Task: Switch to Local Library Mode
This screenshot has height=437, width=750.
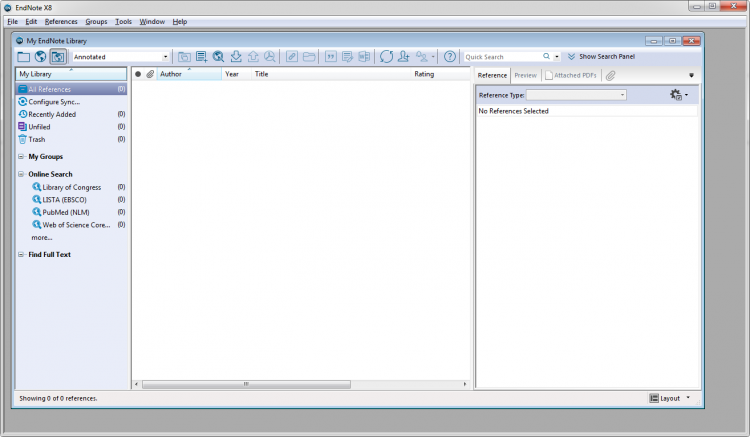Action: click(x=23, y=57)
